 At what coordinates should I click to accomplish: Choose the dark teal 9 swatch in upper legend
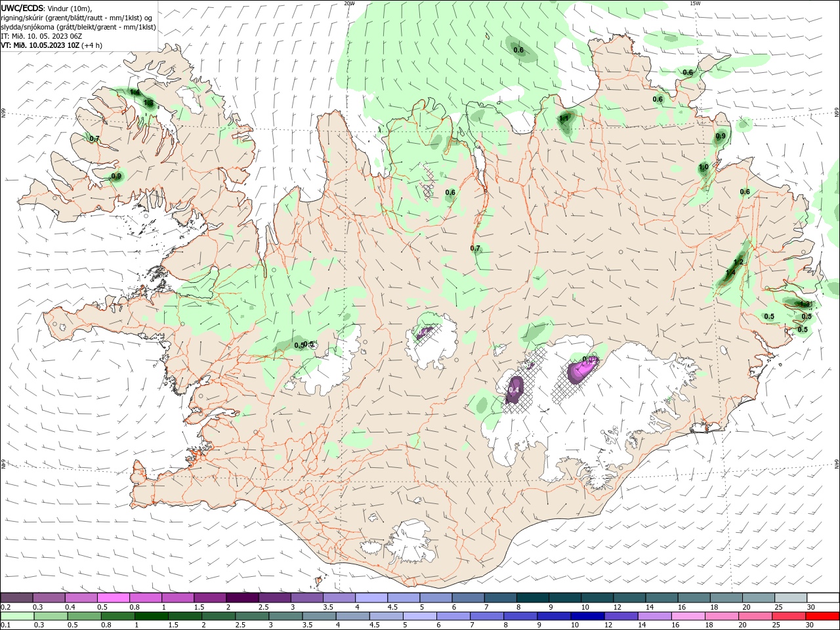click(564, 598)
